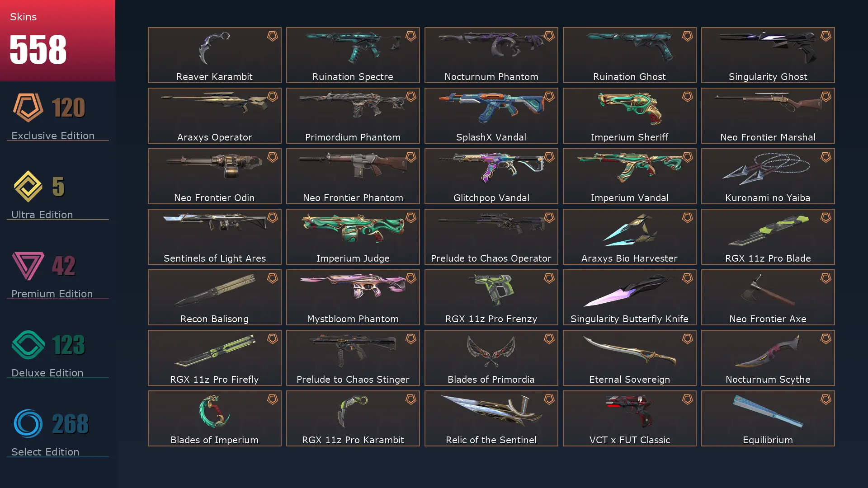Image resolution: width=868 pixels, height=488 pixels.
Task: Pick the Prelude to Chaos Operator card
Action: (x=491, y=237)
